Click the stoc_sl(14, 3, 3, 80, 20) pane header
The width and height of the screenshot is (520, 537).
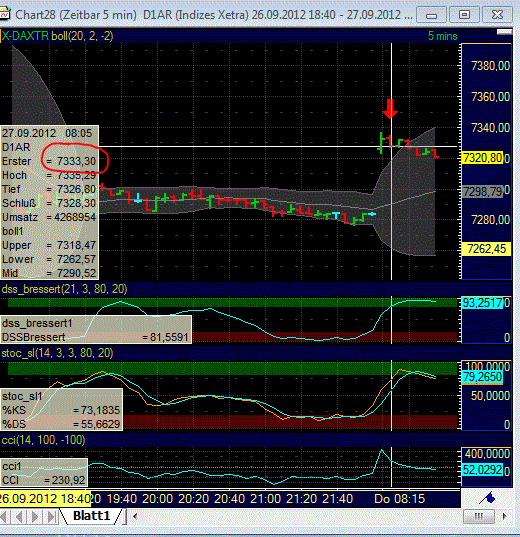57,353
